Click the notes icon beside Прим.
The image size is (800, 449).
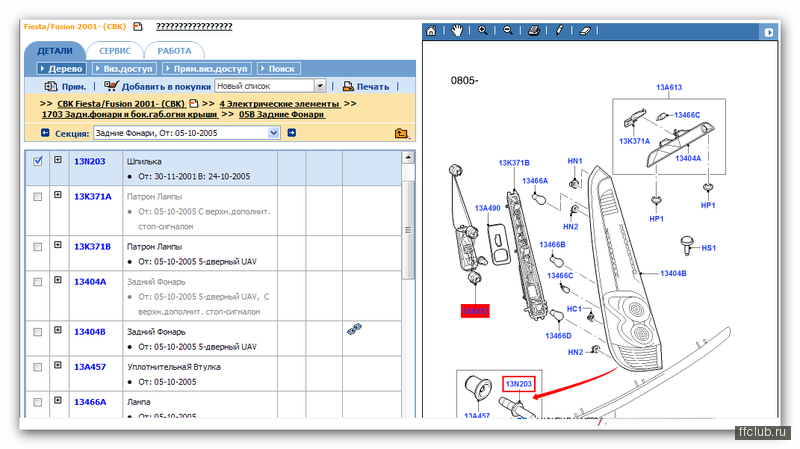coord(51,86)
